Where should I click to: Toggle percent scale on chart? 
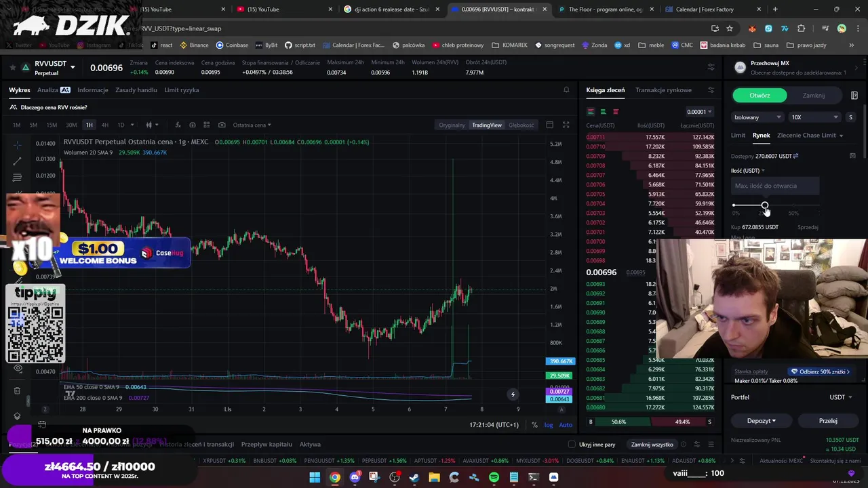(x=534, y=425)
